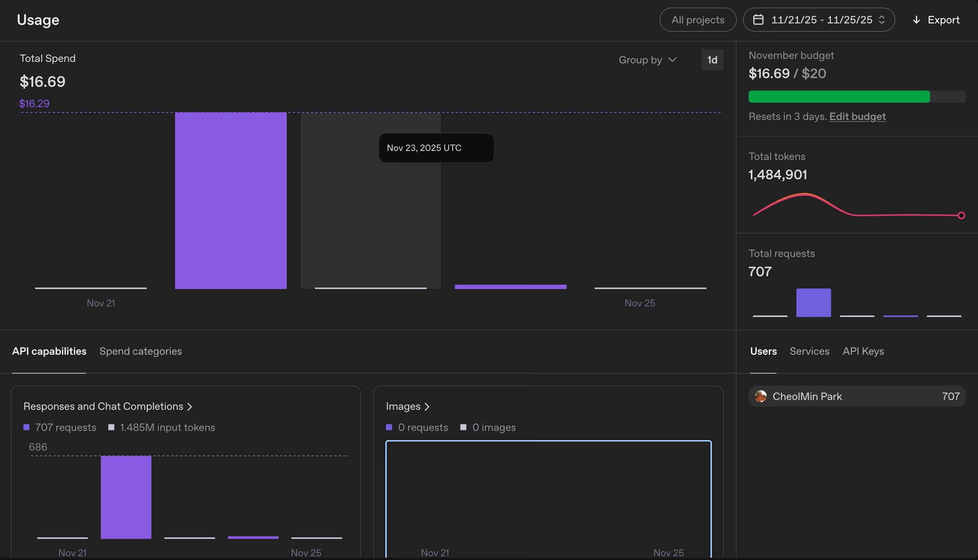978x560 pixels.
Task: Click the tall purple Nov 22 spend bar
Action: [231, 200]
